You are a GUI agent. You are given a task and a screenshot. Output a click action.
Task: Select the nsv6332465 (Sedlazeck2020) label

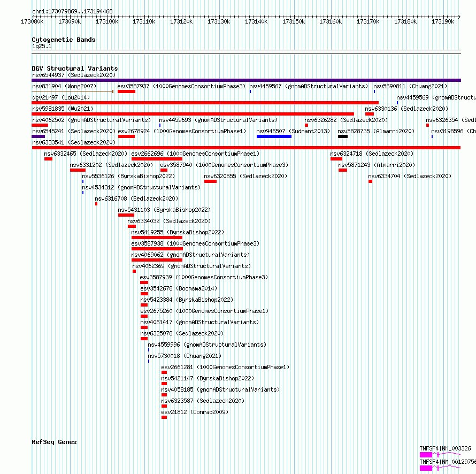point(86,154)
